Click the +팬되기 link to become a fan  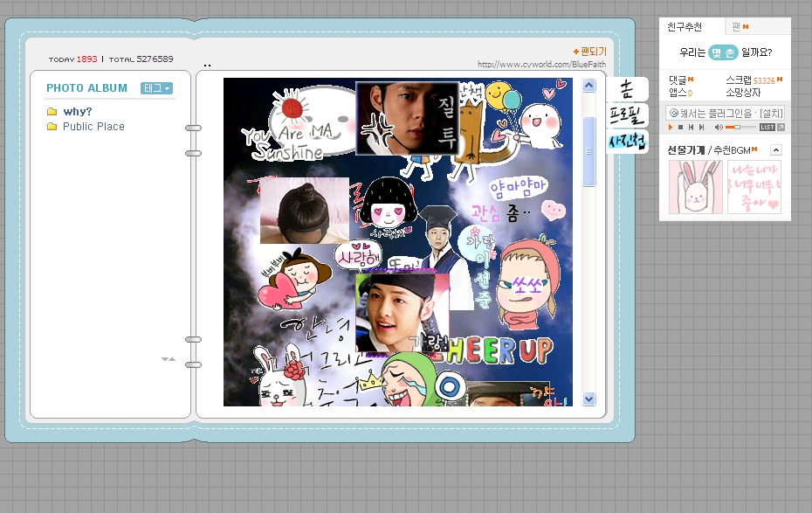pos(589,52)
